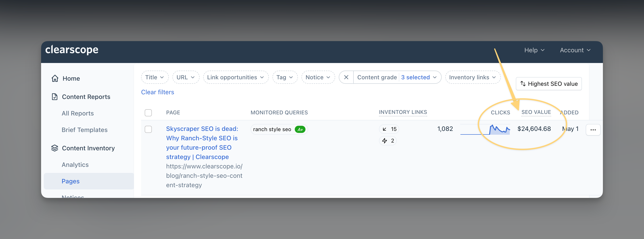
Task: Click the Content Reports document icon
Action: tap(54, 97)
